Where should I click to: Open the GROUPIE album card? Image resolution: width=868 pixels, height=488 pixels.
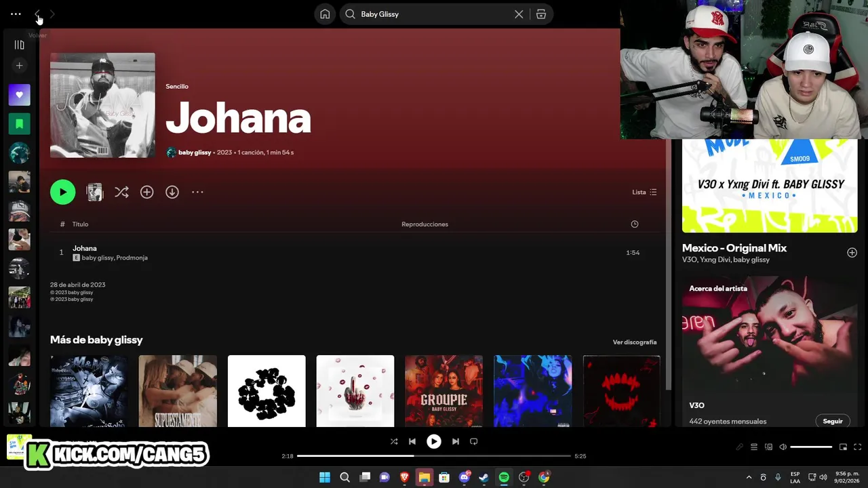[x=443, y=391]
